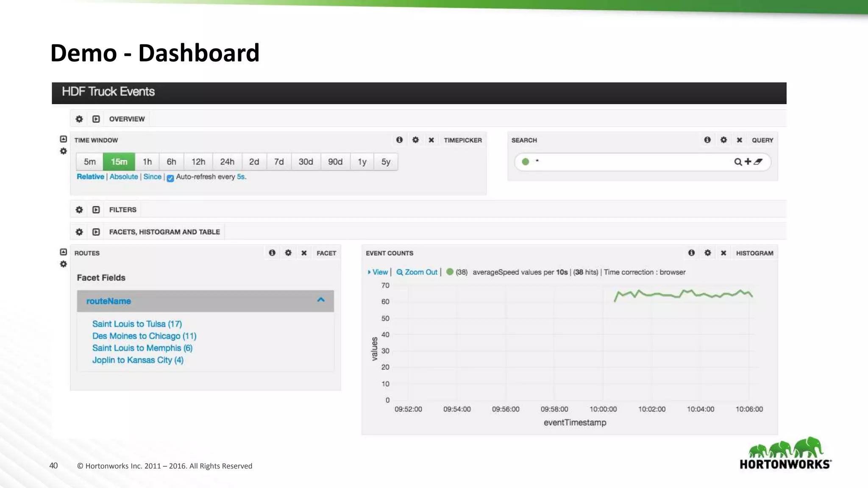868x488 pixels.
Task: Switch to Relative time mode
Action: tap(90, 177)
